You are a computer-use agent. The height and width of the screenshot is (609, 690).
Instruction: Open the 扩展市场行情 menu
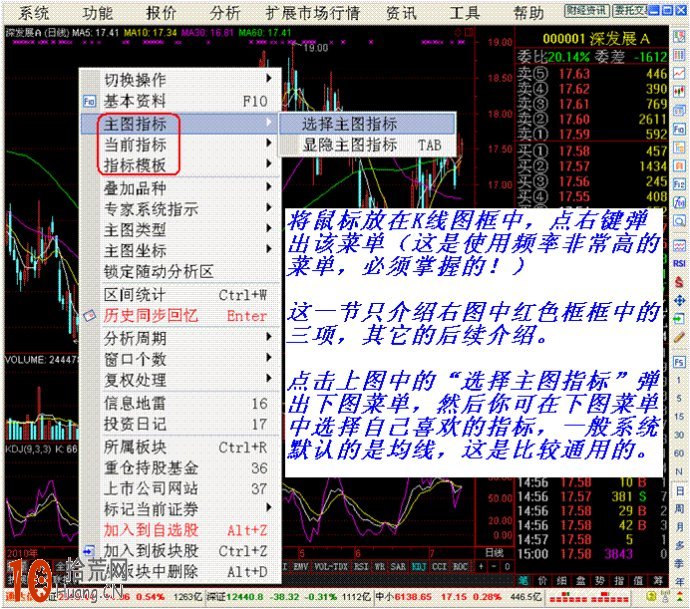pyautogui.click(x=312, y=13)
